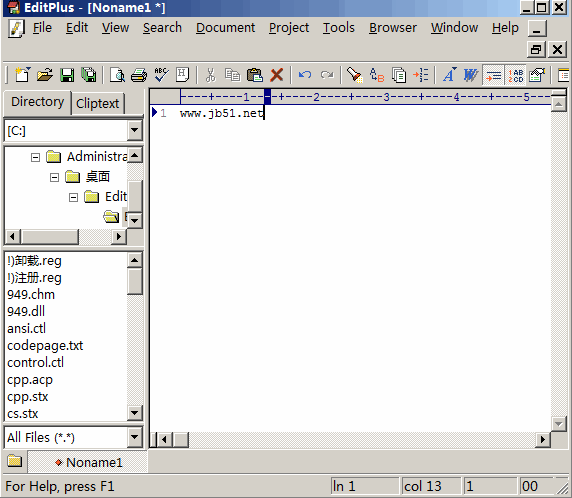
Task: Open Replace using the A-B icon
Action: click(377, 75)
